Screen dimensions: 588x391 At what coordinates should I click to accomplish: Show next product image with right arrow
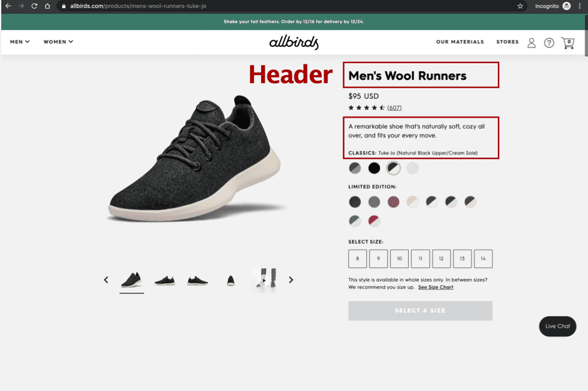click(x=291, y=280)
